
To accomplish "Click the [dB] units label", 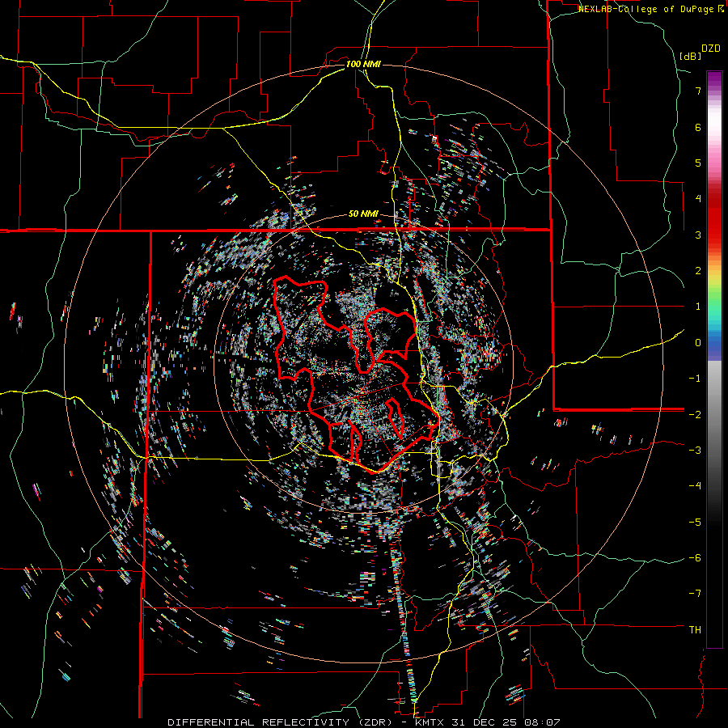I will coord(690,56).
